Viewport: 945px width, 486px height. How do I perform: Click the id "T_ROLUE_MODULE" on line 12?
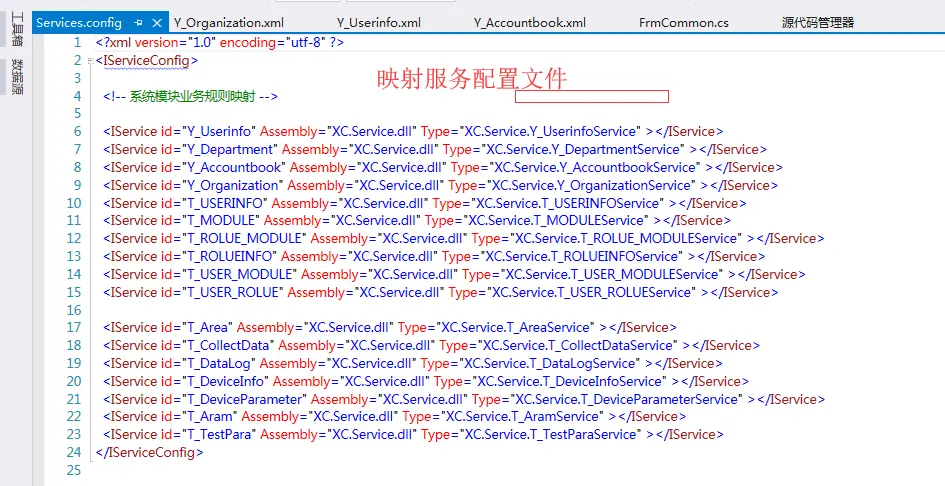(244, 239)
